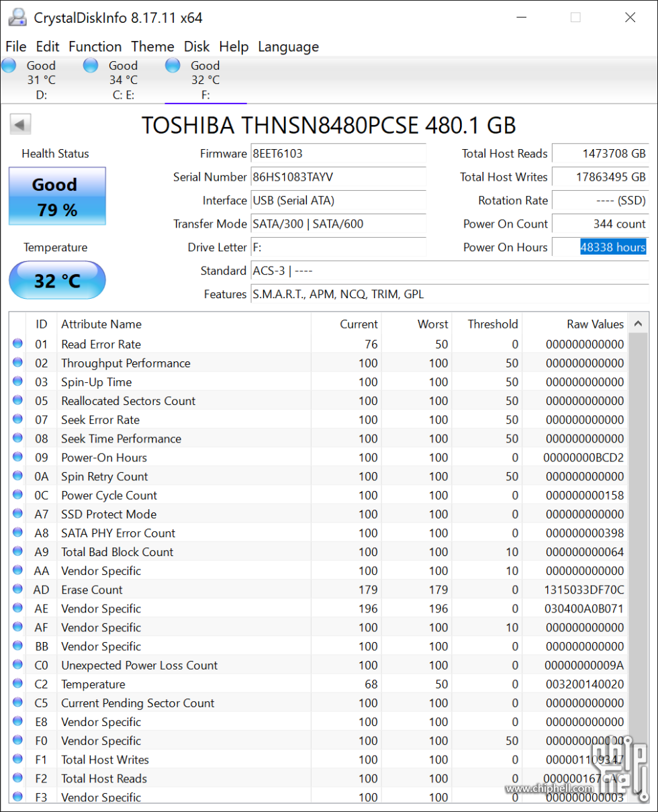Click the raw value 1315033DF70C

coord(583,590)
